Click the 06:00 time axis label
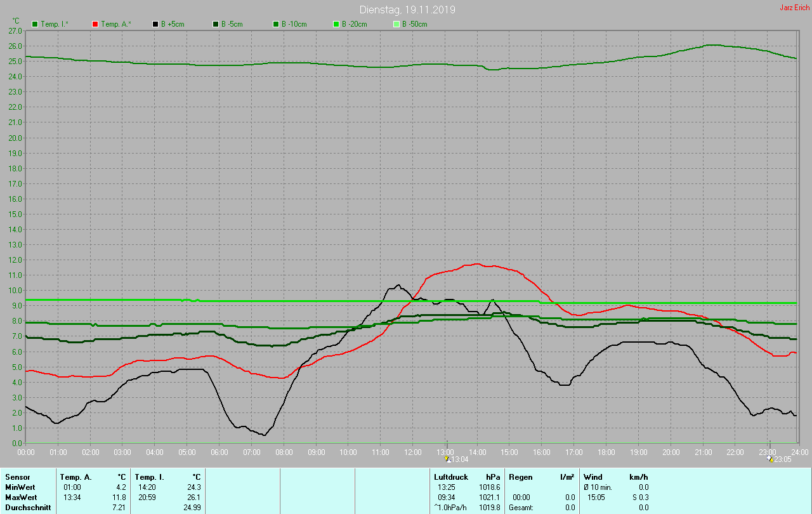 click(x=219, y=452)
